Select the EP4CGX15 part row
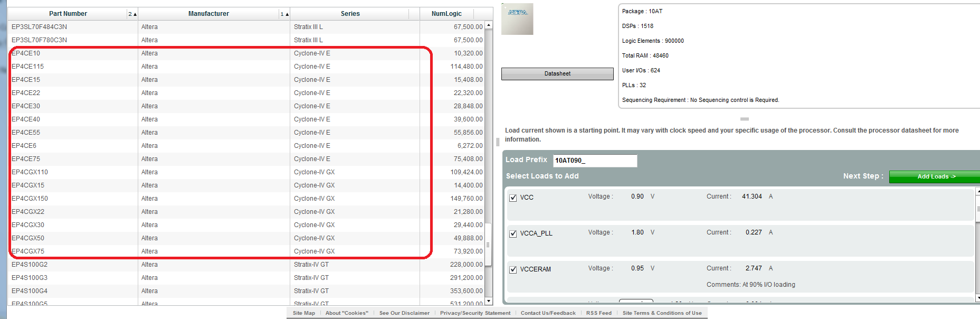This screenshot has height=319, width=980. pos(246,185)
